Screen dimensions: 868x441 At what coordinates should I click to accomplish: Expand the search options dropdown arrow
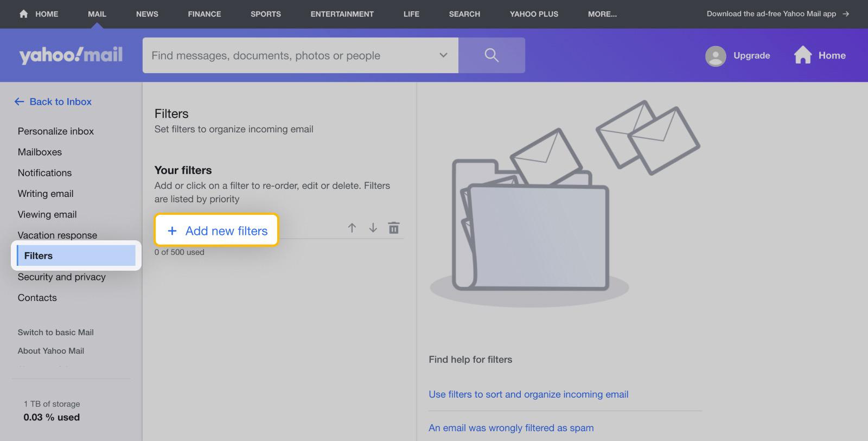click(x=443, y=55)
